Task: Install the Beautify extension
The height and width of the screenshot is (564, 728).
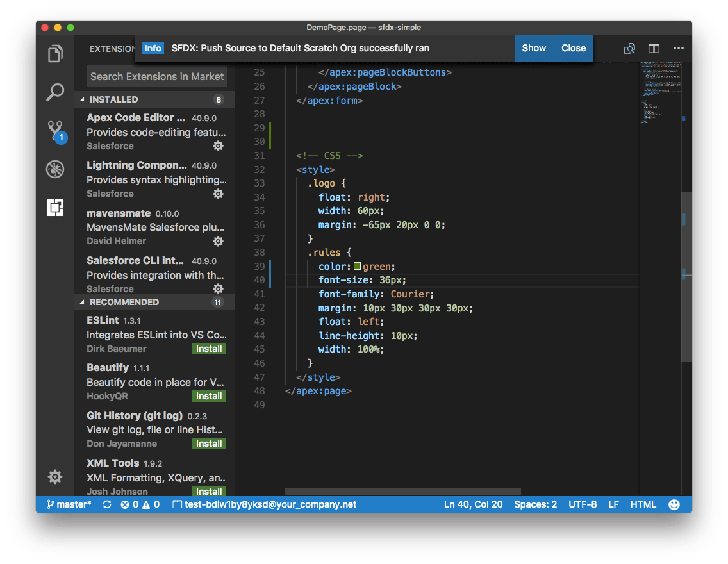Action: point(209,396)
